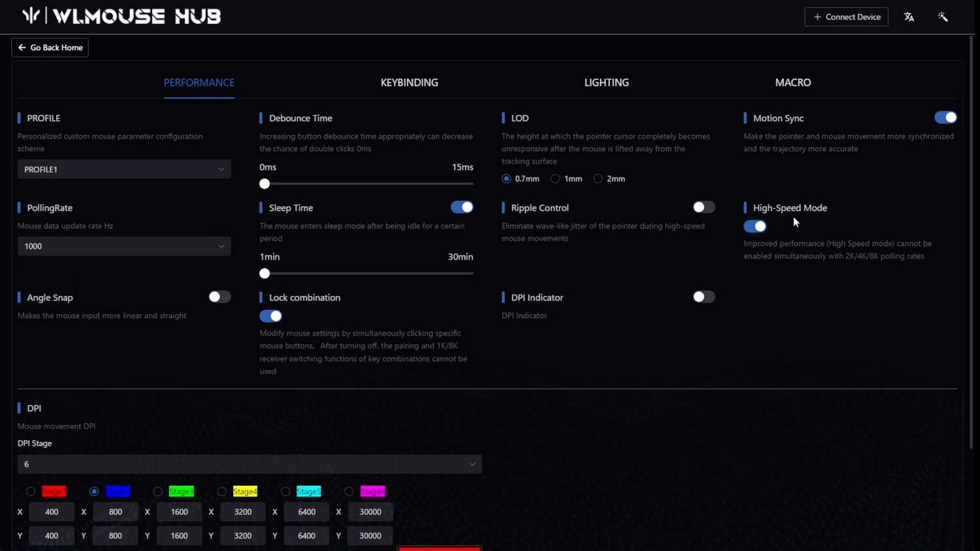Click Go Back Home

click(50, 47)
